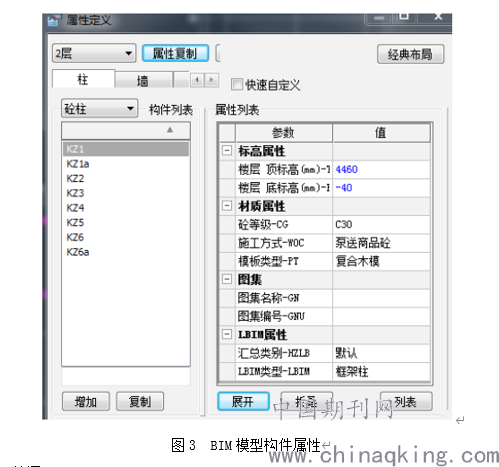Enable the 快速自定义 checkbox
Image resolution: width=499 pixels, height=467 pixels.
237,84
